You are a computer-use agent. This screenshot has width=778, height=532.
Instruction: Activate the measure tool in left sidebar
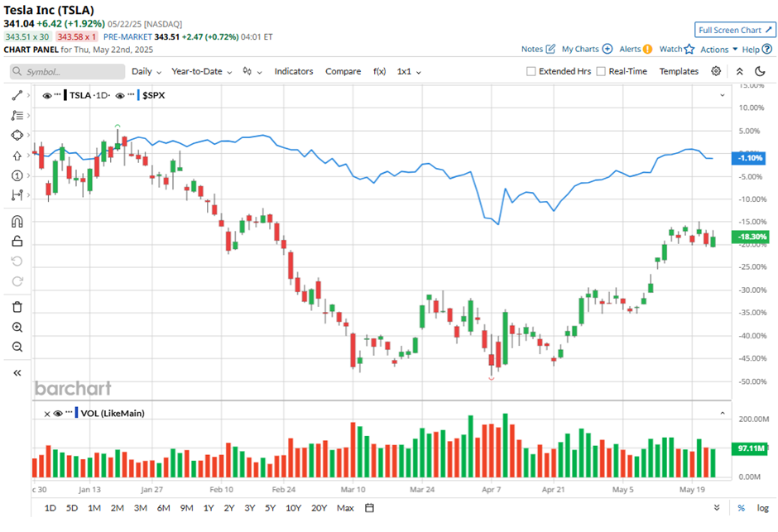click(x=17, y=195)
